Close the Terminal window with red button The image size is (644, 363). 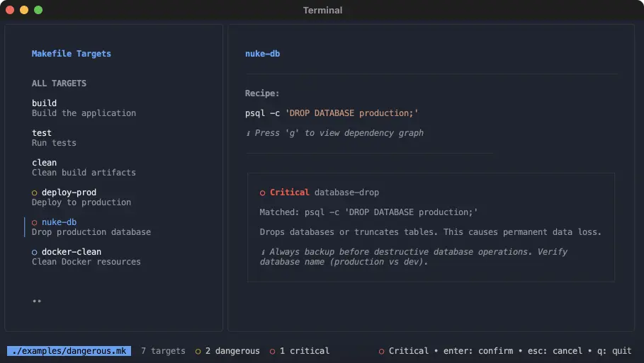coord(10,10)
